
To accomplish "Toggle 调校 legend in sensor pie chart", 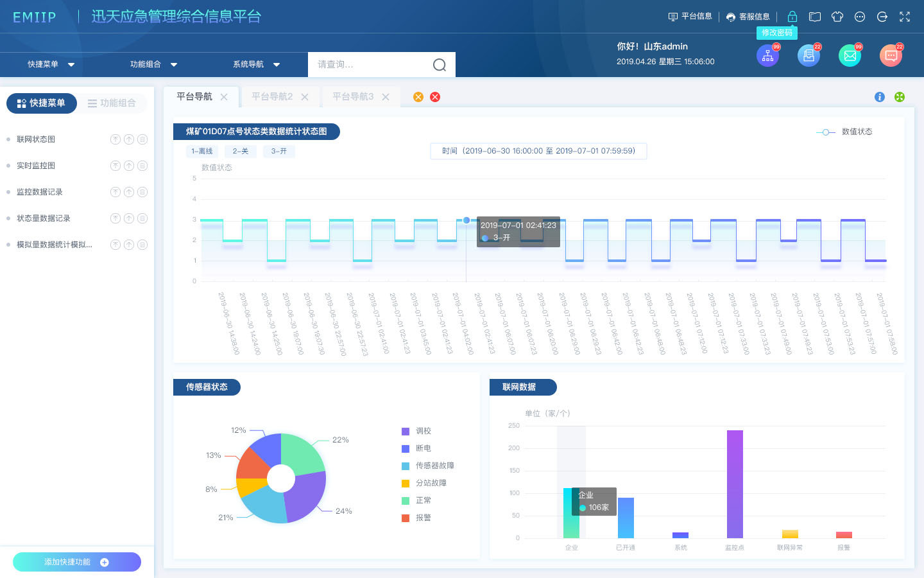I will (x=416, y=431).
